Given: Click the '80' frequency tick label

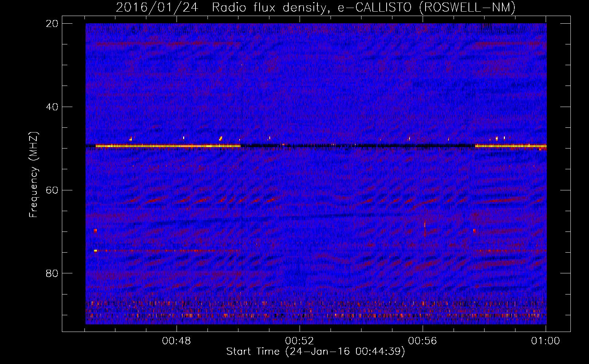Looking at the screenshot, I should [x=52, y=273].
